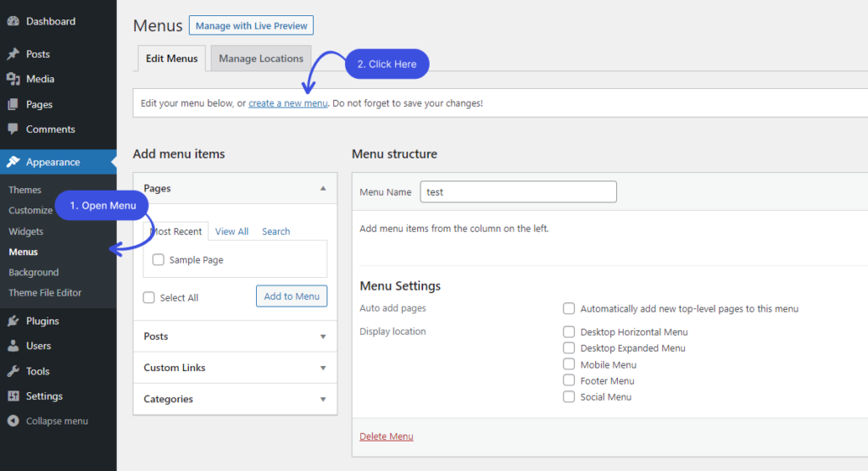The height and width of the screenshot is (471, 868).
Task: Click the create a new menu link
Action: [288, 103]
